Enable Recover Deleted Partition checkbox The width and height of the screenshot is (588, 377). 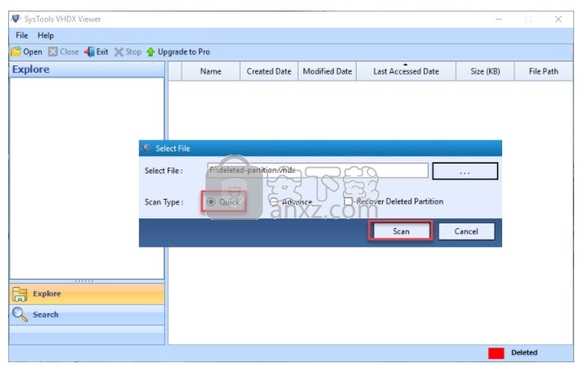348,201
